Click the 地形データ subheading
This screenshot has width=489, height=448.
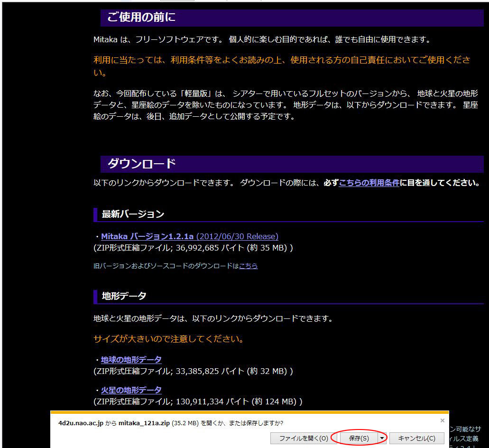coord(124,296)
